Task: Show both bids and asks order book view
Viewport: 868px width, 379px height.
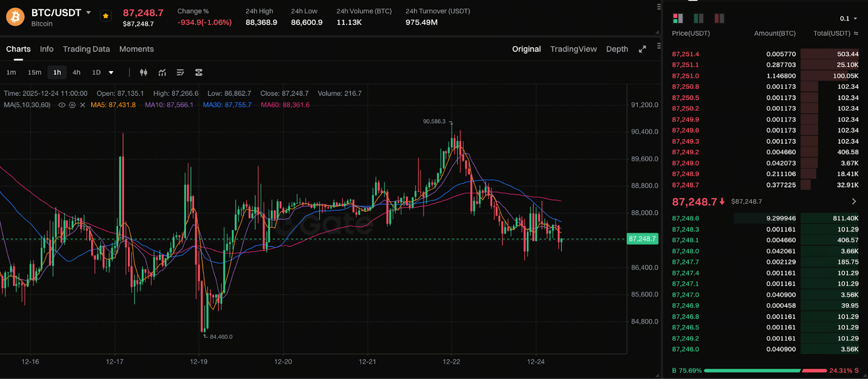Action: click(x=678, y=18)
